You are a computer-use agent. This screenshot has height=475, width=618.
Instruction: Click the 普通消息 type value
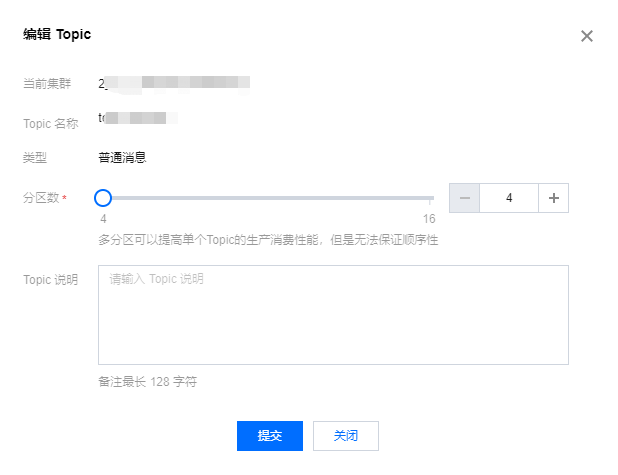(x=122, y=157)
